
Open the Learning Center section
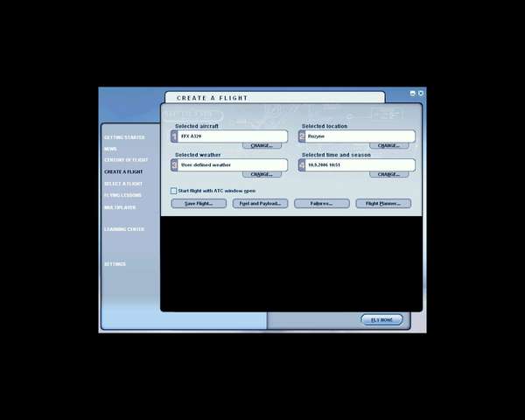(124, 229)
